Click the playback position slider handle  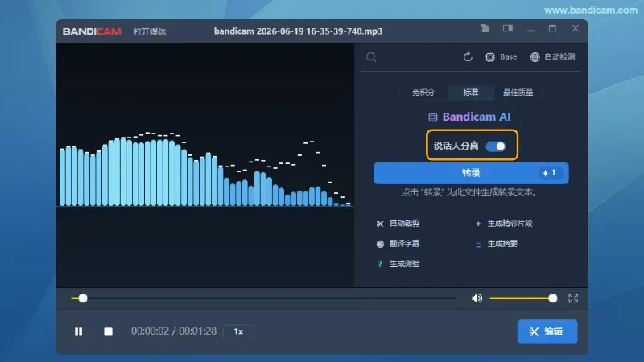pos(83,298)
